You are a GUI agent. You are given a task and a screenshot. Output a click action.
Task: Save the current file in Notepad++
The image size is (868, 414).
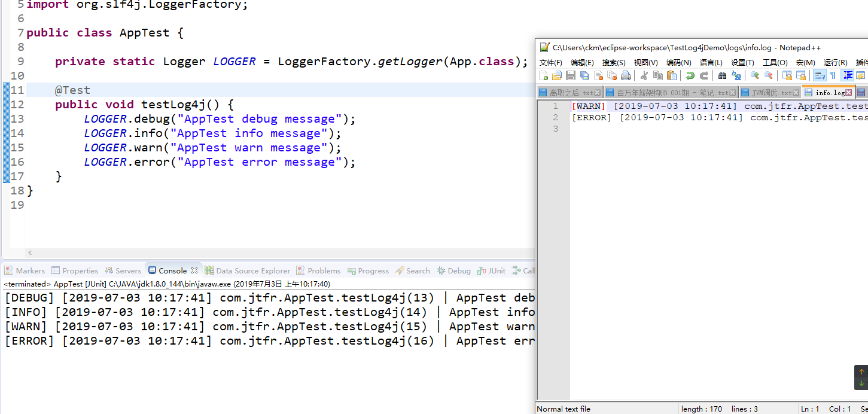point(571,75)
